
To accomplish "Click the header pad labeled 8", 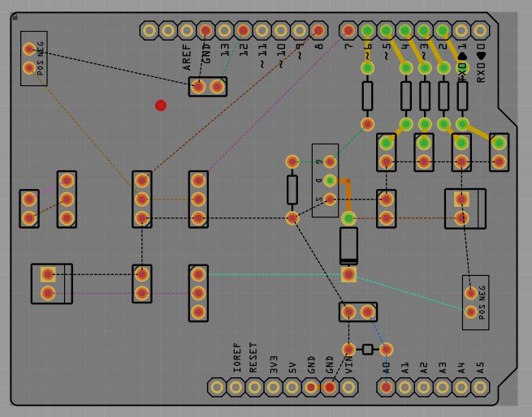I will pos(318,31).
